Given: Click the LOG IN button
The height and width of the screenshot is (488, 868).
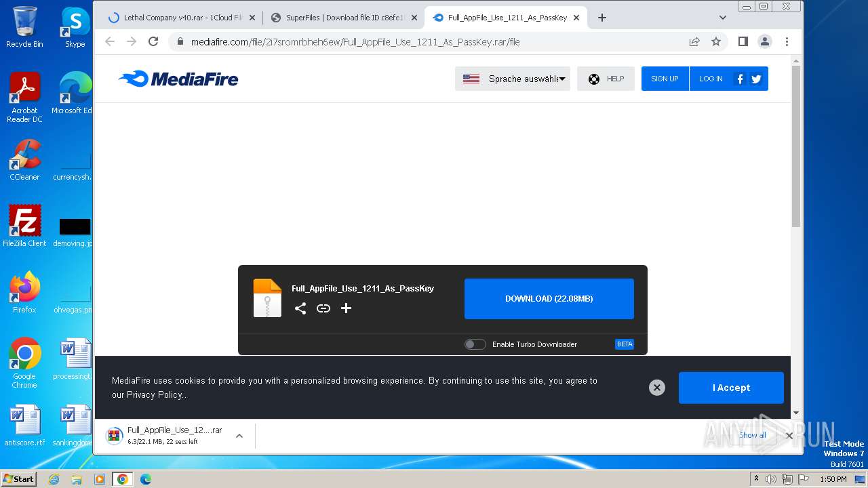Looking at the screenshot, I should [x=711, y=79].
